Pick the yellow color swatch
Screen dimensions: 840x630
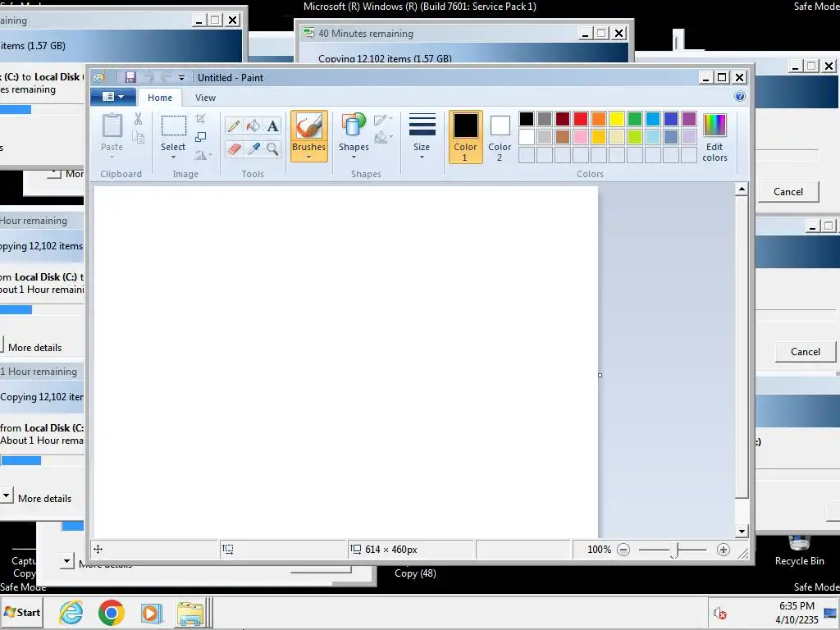(617, 119)
